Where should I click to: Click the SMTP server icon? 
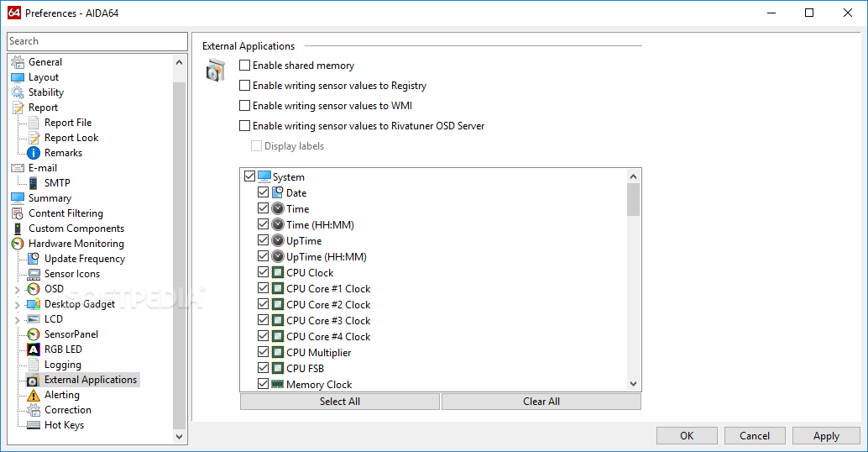pyautogui.click(x=34, y=183)
